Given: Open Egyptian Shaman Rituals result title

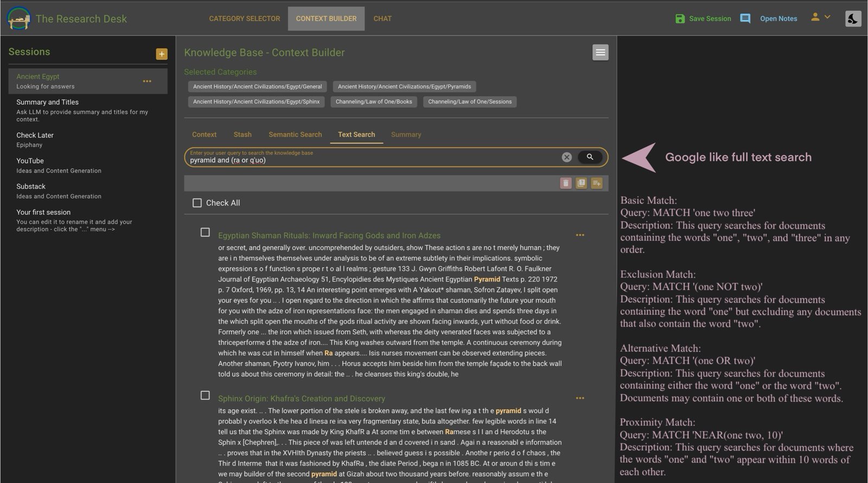Looking at the screenshot, I should coord(329,235).
